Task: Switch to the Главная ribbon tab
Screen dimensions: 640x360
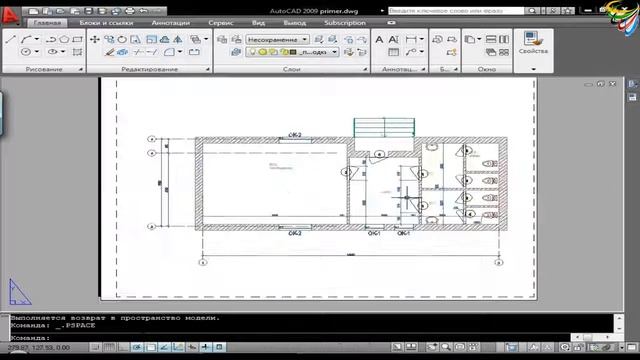Action: point(47,23)
